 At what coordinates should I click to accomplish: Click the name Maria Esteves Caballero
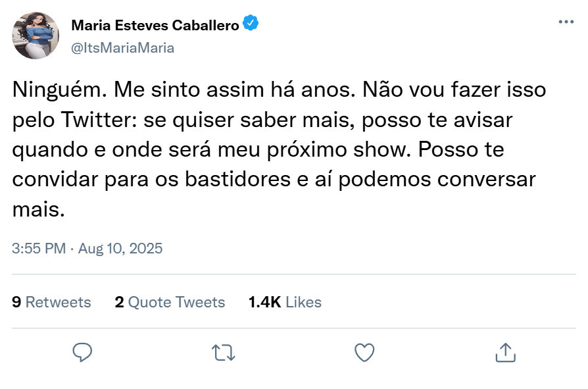pos(155,25)
